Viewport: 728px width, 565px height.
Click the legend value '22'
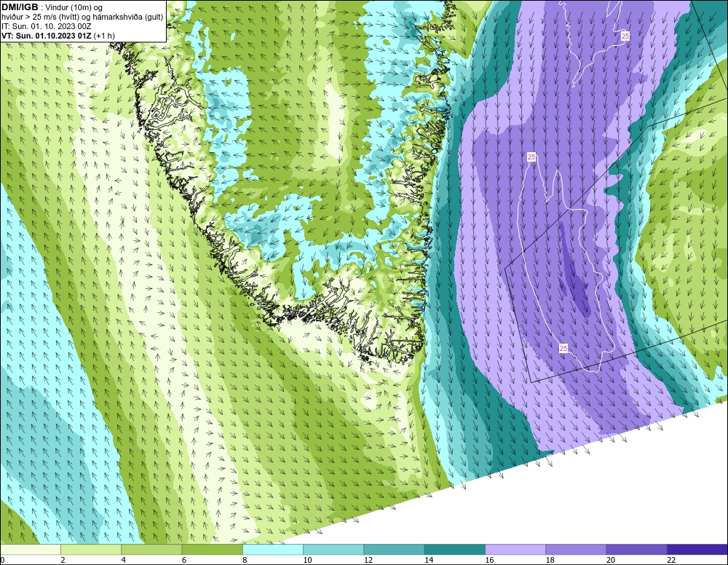tap(671, 560)
